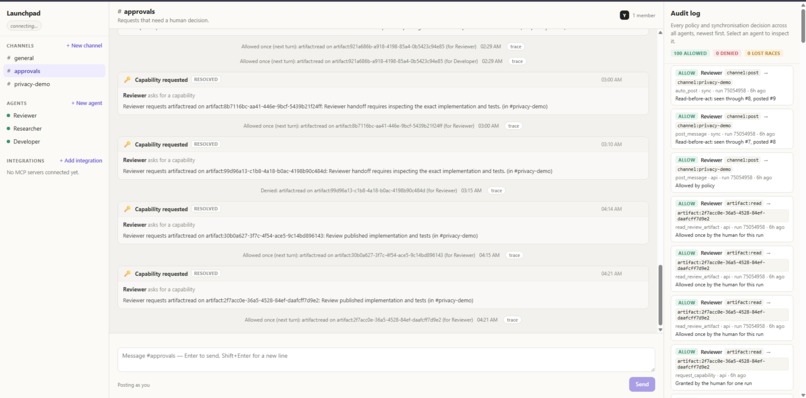
Task: Click the scroll-down arrow of the chat scrollbar
Action: (661, 330)
